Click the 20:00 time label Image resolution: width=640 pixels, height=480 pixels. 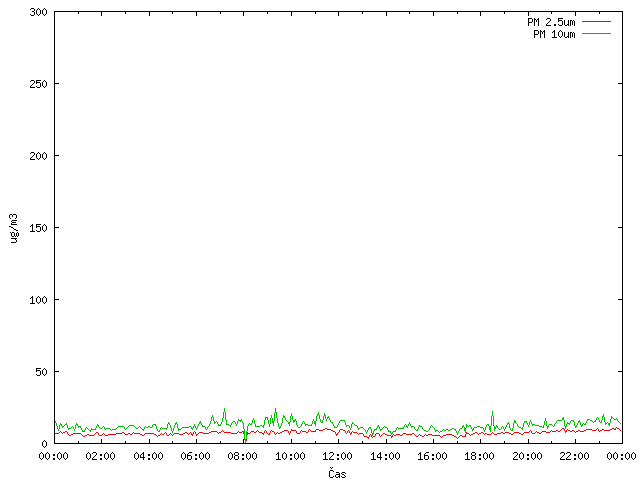pos(527,456)
